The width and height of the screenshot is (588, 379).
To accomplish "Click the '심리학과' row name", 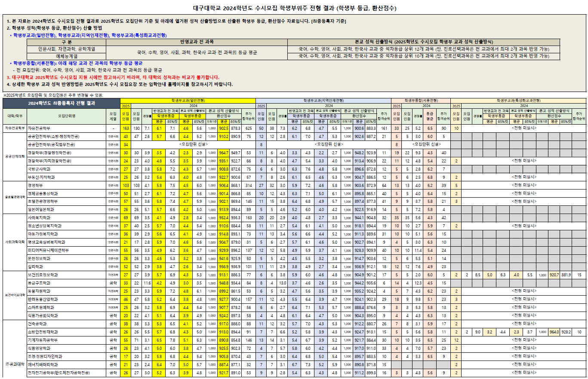I will [66, 266].
